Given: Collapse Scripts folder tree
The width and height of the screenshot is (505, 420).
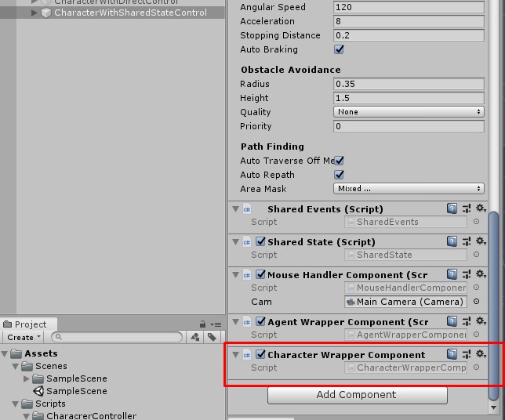Looking at the screenshot, I should (16, 404).
